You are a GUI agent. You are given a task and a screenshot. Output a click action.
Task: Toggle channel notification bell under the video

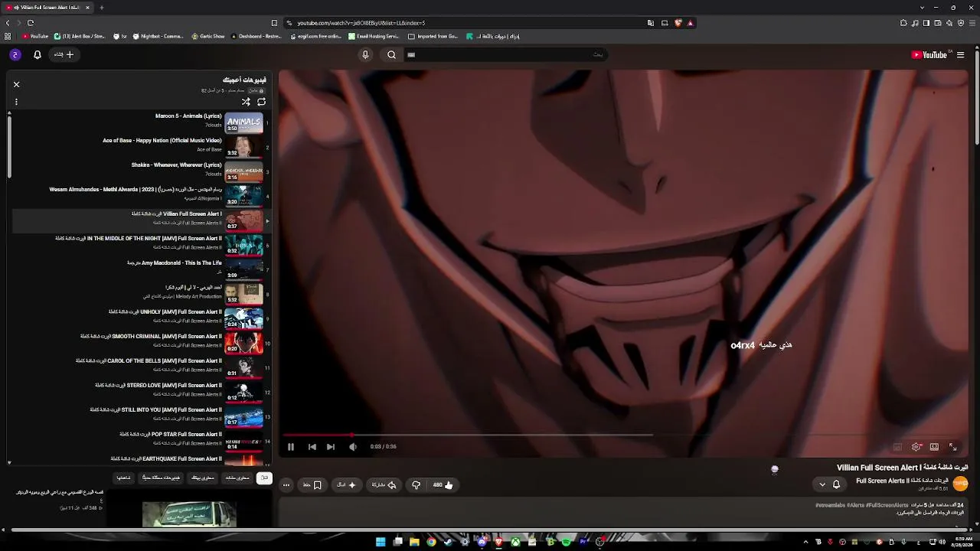tap(836, 484)
